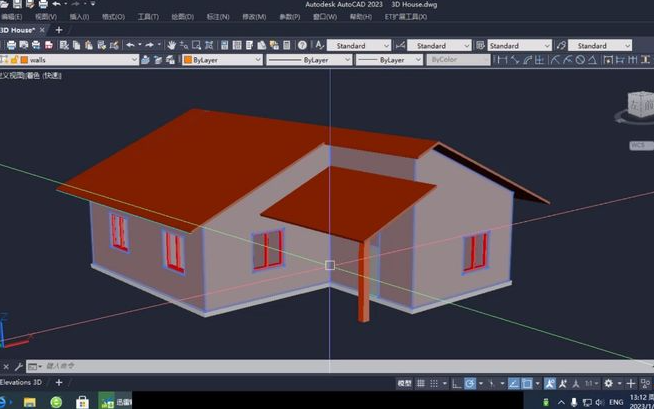Open the status bar gear settings

click(608, 383)
